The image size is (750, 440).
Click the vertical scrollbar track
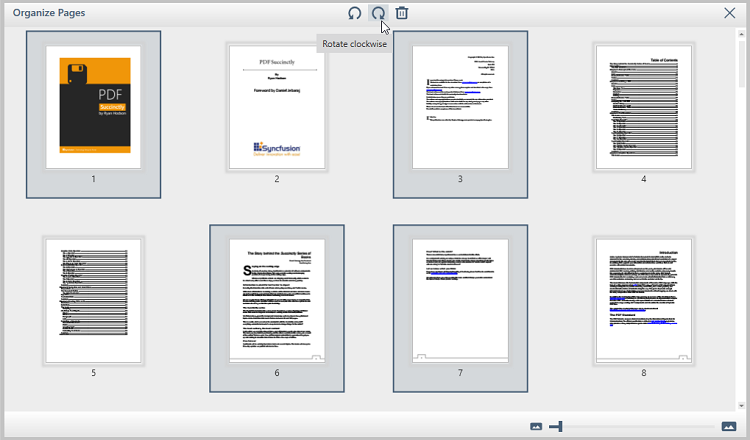point(741,250)
